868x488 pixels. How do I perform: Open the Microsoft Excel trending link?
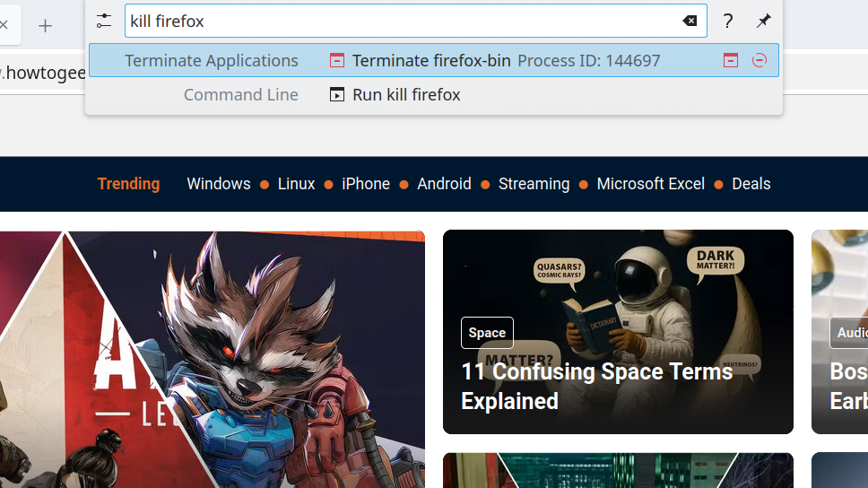(x=650, y=184)
